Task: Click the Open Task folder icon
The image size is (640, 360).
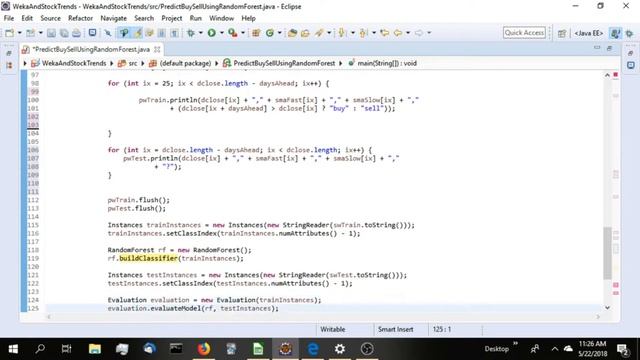Action: tap(305, 33)
